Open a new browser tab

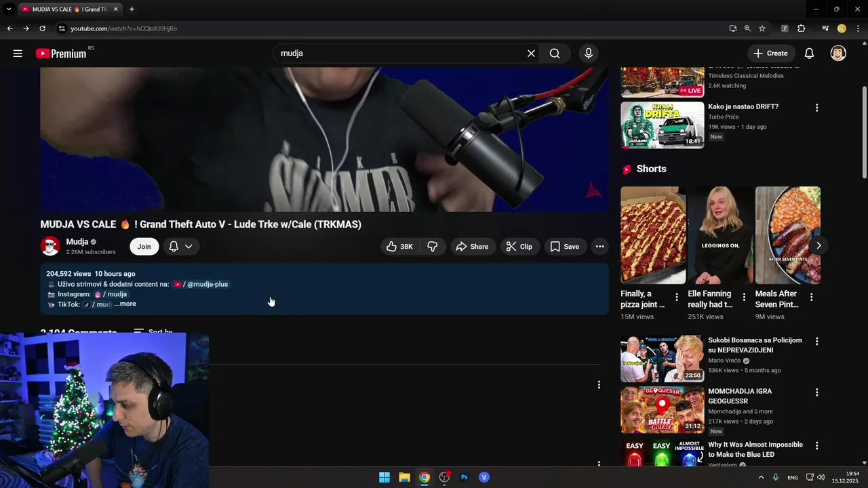[x=132, y=9]
